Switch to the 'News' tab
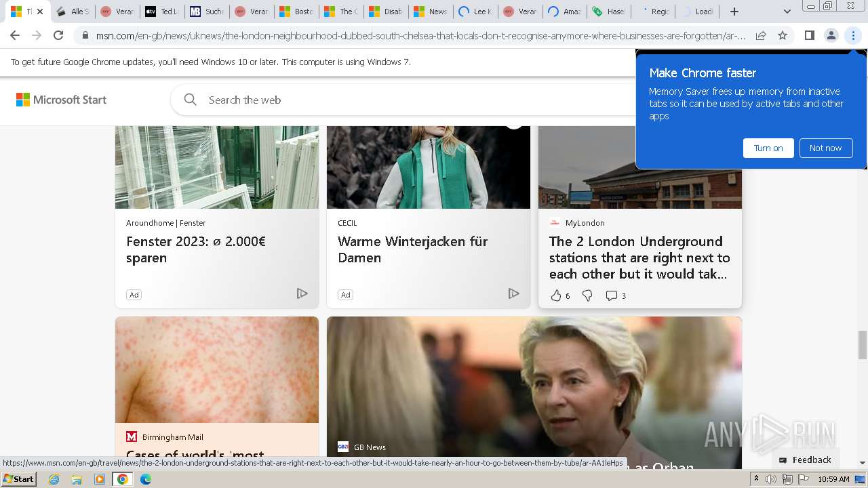 coord(430,12)
